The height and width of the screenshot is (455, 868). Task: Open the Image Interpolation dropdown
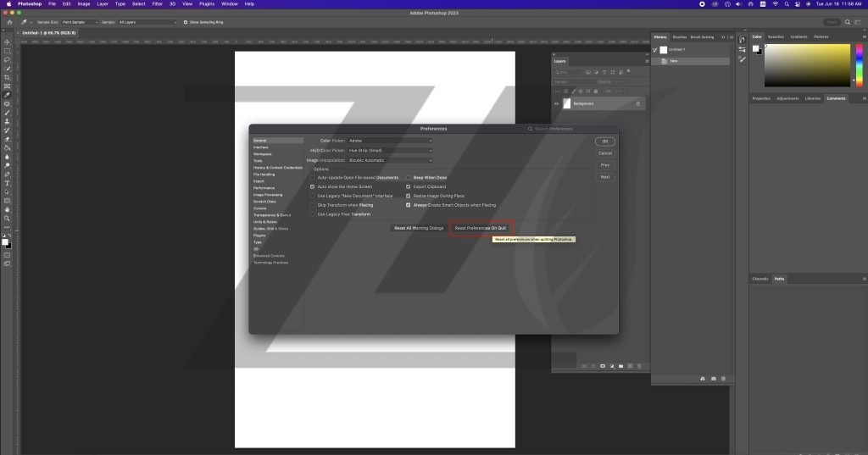tap(390, 160)
